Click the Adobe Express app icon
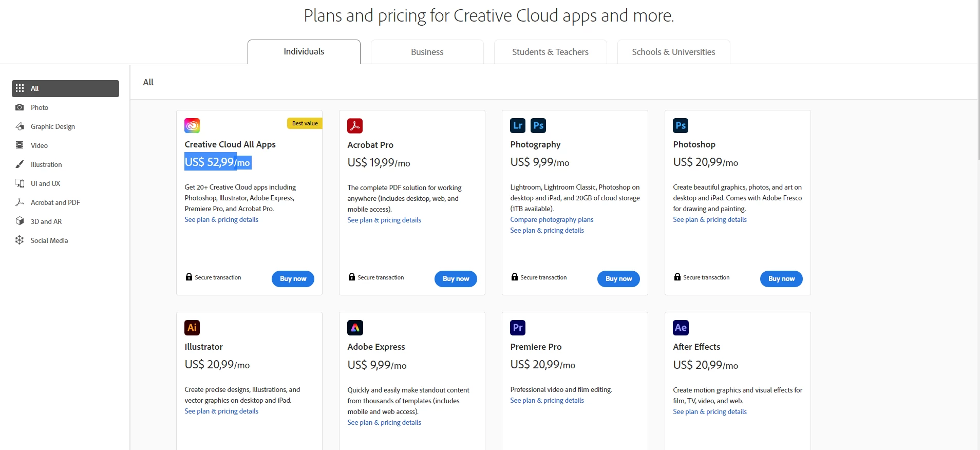Viewport: 980px width, 450px height. click(355, 328)
